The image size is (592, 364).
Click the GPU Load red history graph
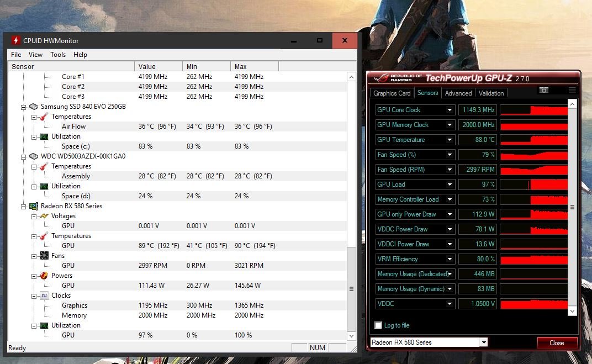click(533, 184)
